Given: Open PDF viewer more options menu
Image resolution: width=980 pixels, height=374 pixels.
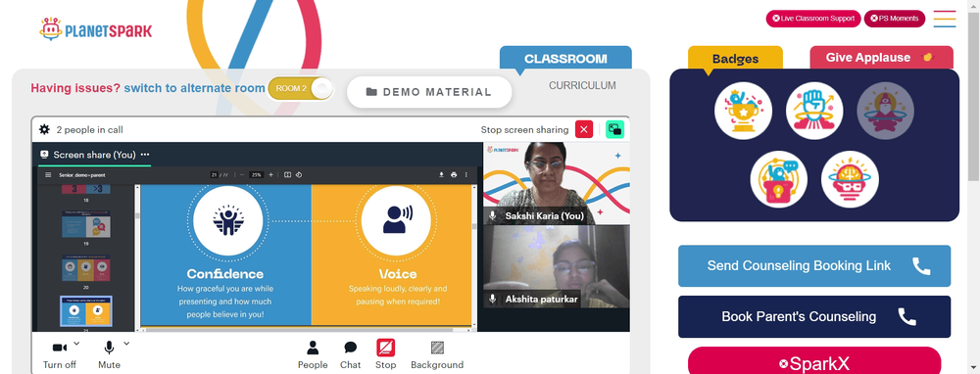Looking at the screenshot, I should pos(465,175).
